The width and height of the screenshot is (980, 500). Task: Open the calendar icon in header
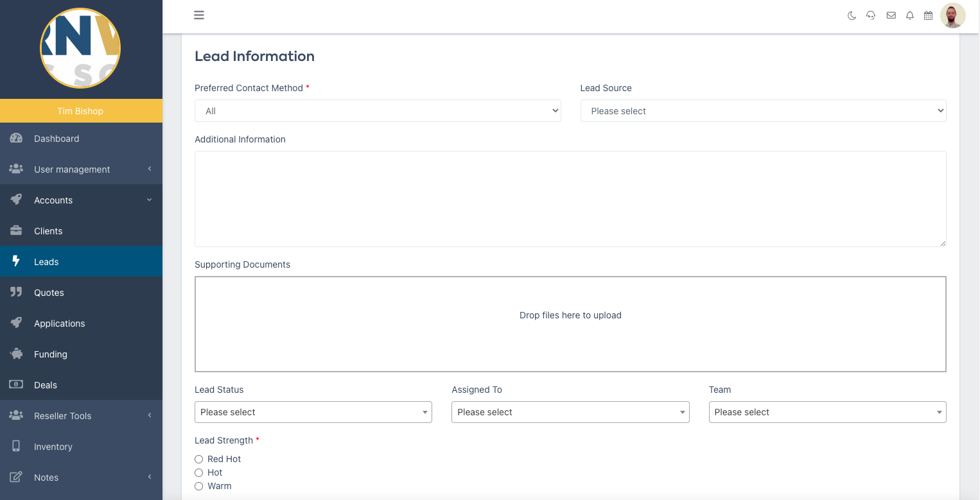point(928,15)
